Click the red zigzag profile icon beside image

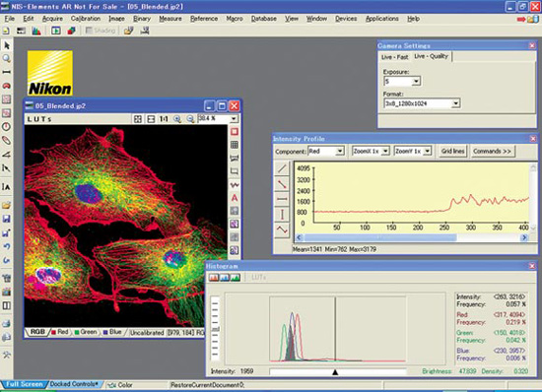point(235,185)
